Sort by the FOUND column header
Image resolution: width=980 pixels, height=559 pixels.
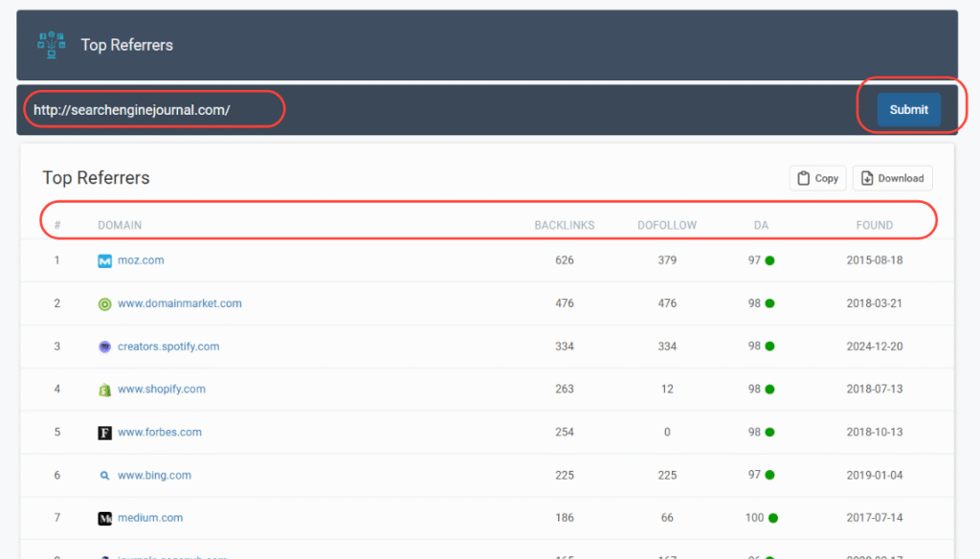875,225
